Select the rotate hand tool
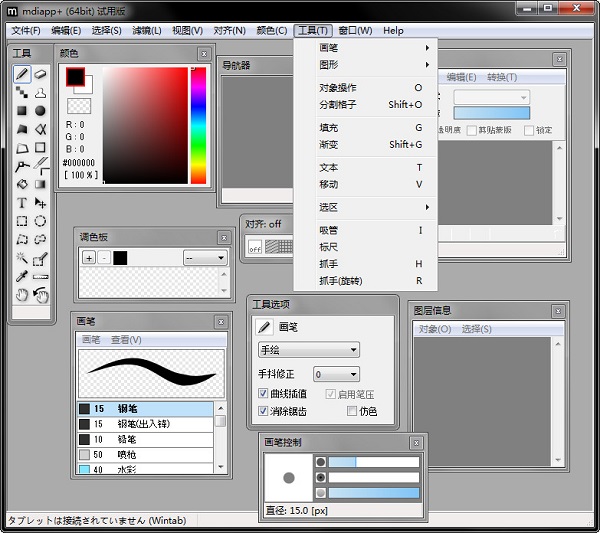 40,295
